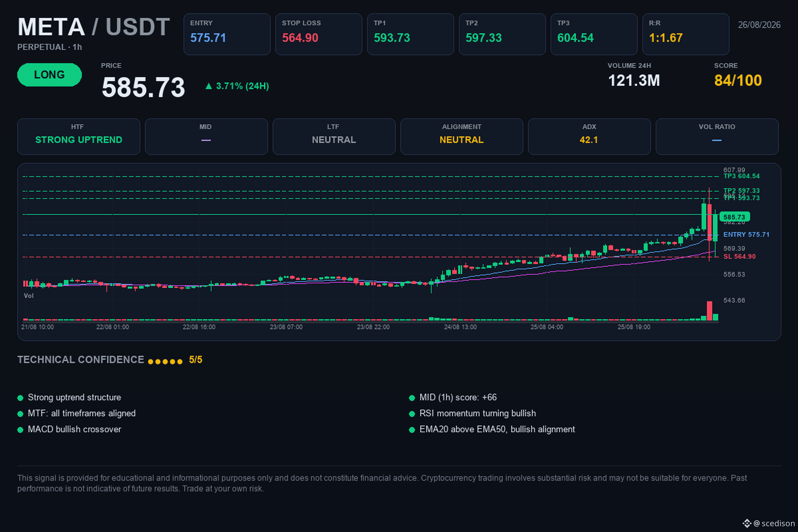Click the 21/08 10:00 time axis label

pos(37,327)
